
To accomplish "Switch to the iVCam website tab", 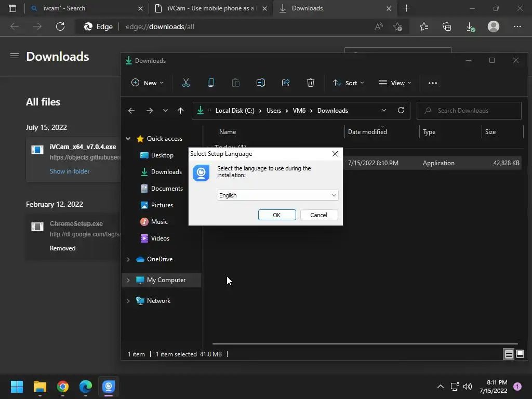I will [210, 8].
